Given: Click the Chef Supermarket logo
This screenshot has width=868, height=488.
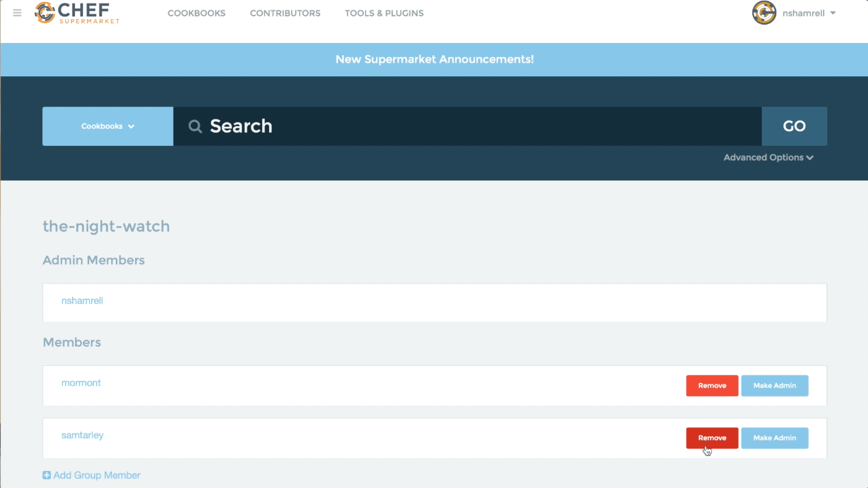Looking at the screenshot, I should point(77,13).
